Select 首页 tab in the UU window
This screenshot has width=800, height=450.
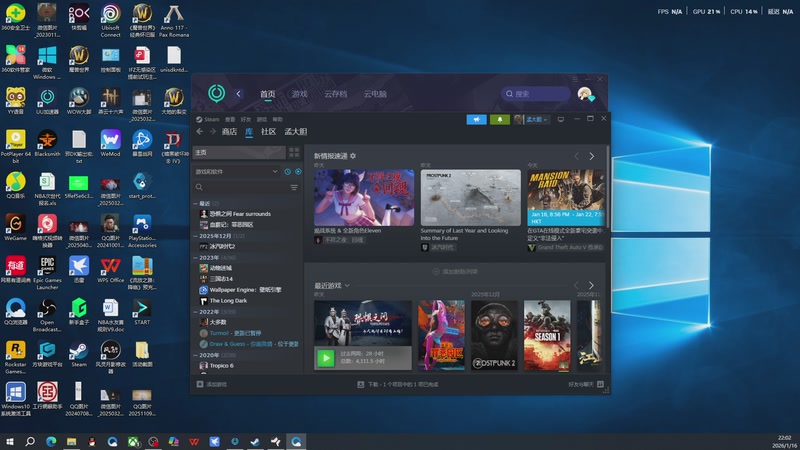click(267, 94)
